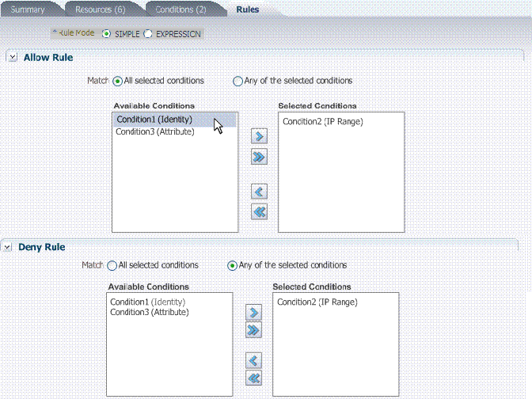Viewport: 532px width, 399px height.
Task: Select the Rules tab
Action: coord(248,9)
